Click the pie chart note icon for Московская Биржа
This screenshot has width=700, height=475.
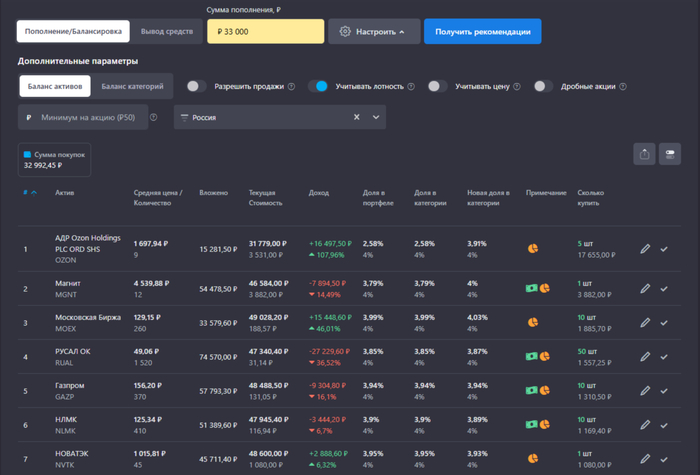533,322
